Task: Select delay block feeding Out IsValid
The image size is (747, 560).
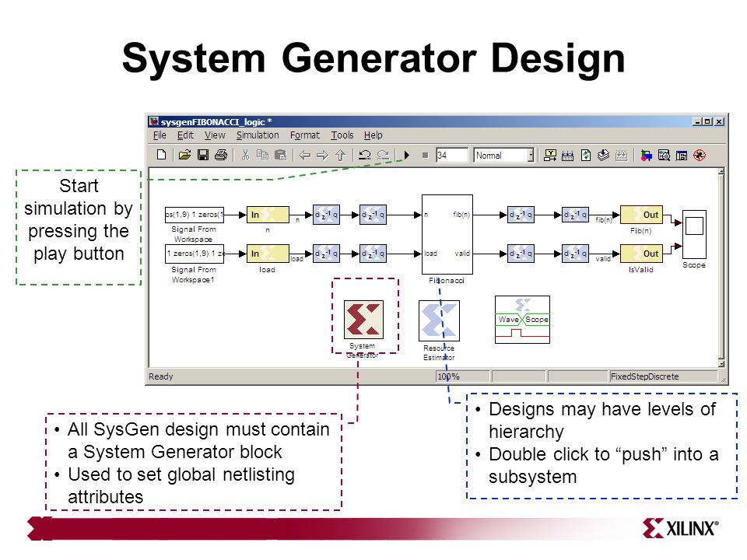Action: click(575, 254)
